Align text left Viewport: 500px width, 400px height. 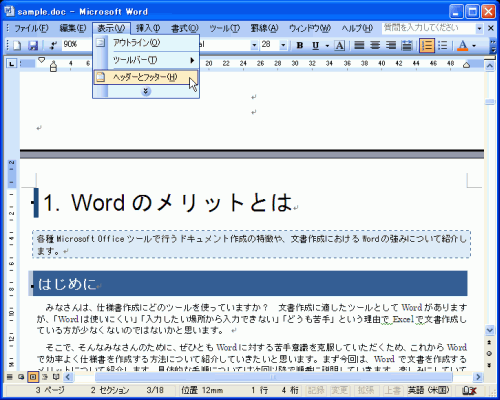pos(359,45)
